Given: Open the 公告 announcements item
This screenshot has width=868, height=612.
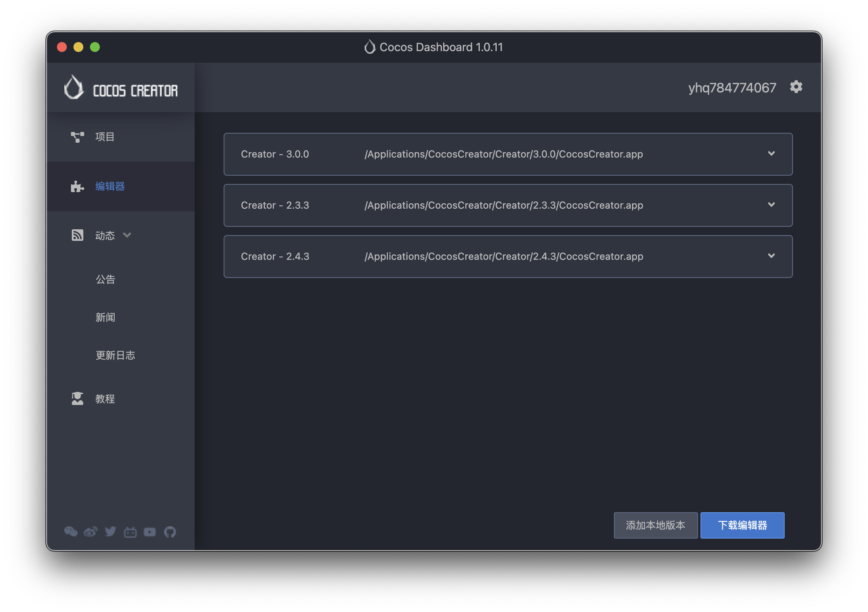Looking at the screenshot, I should [x=105, y=279].
